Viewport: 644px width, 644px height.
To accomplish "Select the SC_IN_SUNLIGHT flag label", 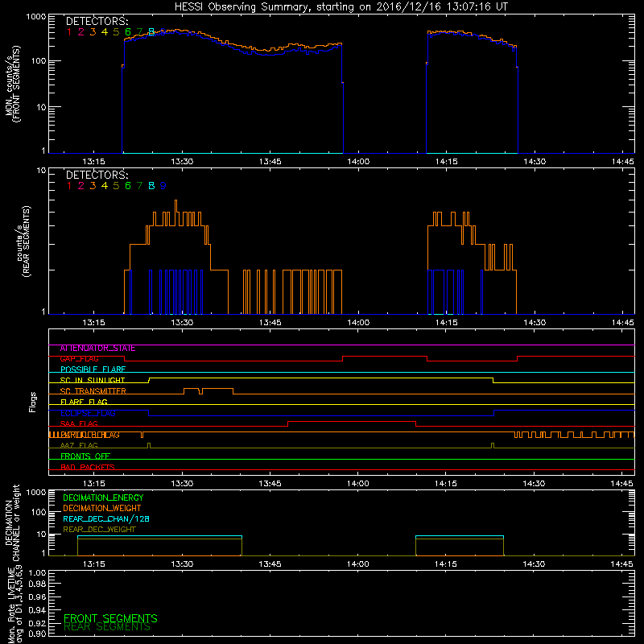I will point(93,380).
